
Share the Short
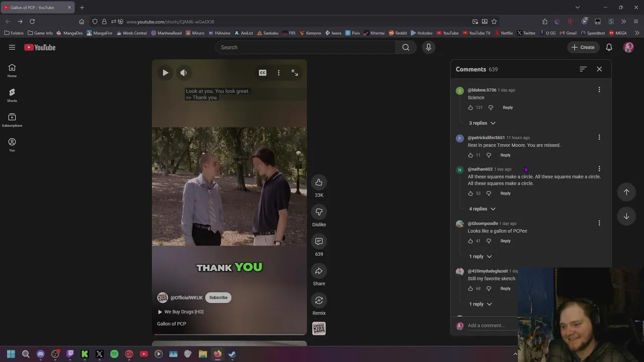click(319, 271)
